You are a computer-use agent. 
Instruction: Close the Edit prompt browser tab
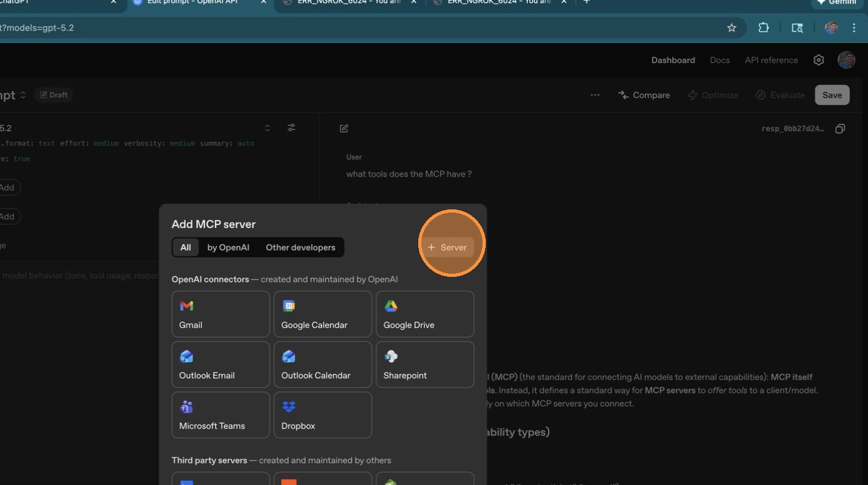point(264,2)
